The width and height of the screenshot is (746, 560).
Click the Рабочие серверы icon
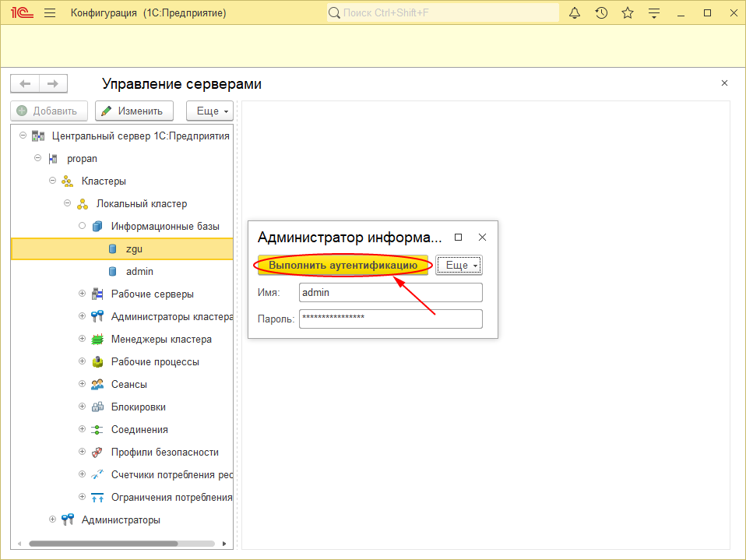point(97,294)
